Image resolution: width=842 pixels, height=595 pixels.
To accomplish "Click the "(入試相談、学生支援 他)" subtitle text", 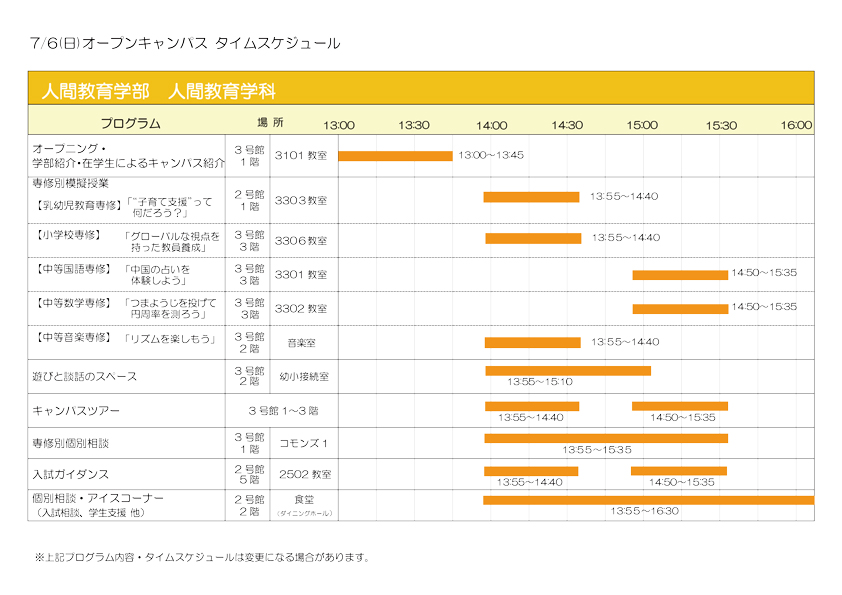I will (90, 512).
